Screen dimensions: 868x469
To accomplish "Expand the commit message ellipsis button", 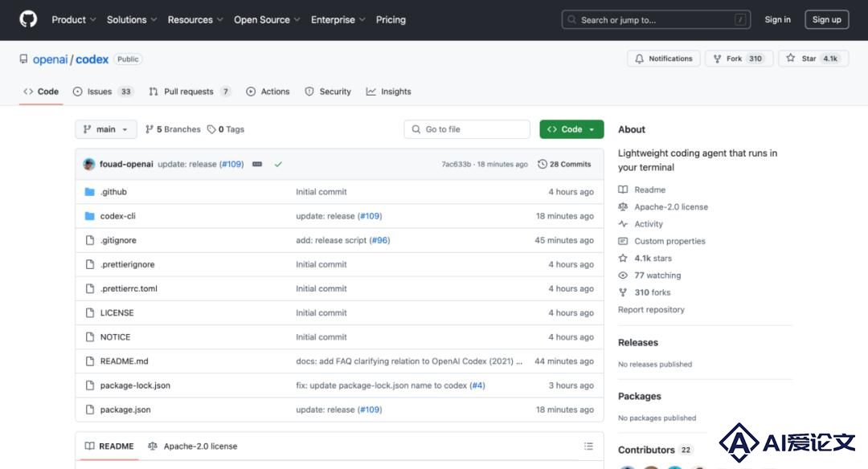I will 257,165.
